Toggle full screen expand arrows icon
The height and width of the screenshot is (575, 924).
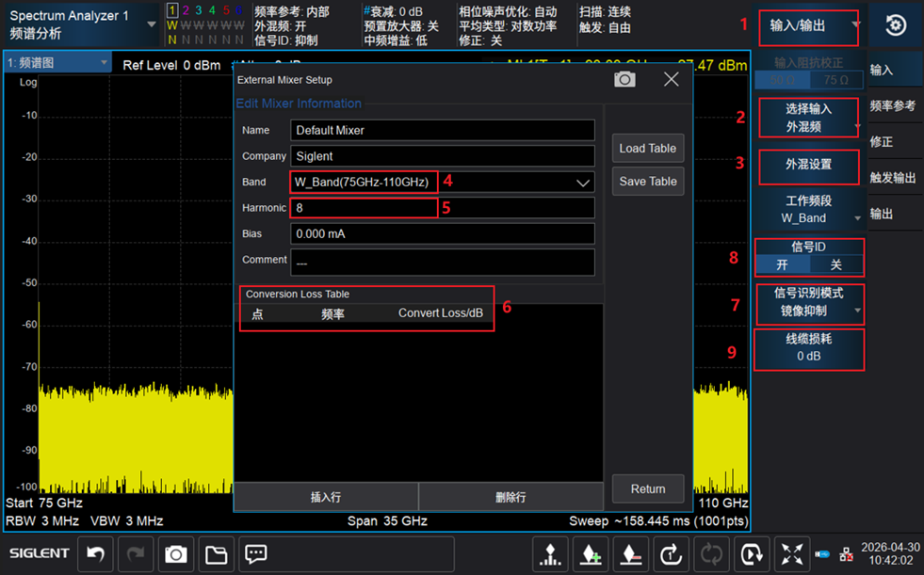pyautogui.click(x=791, y=553)
